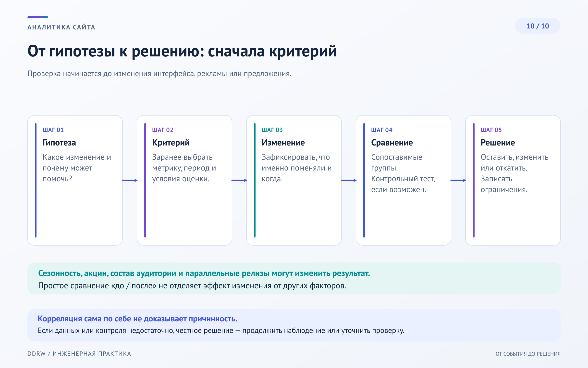Click the 'ШАГ 03' label
Viewport: 588px width, 368px height.
tap(272, 130)
